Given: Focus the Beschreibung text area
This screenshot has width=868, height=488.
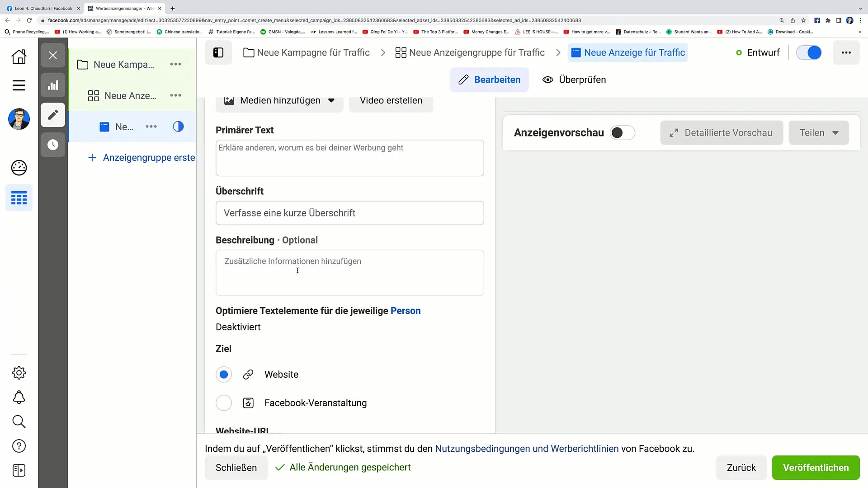Looking at the screenshot, I should 349,272.
